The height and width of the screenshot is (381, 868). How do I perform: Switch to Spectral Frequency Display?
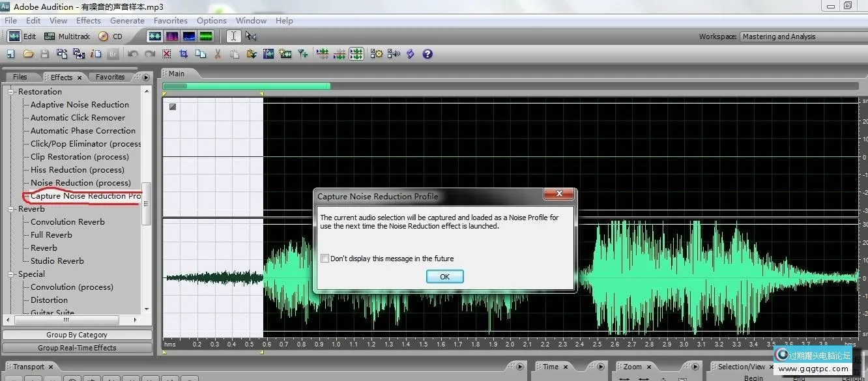pos(172,36)
